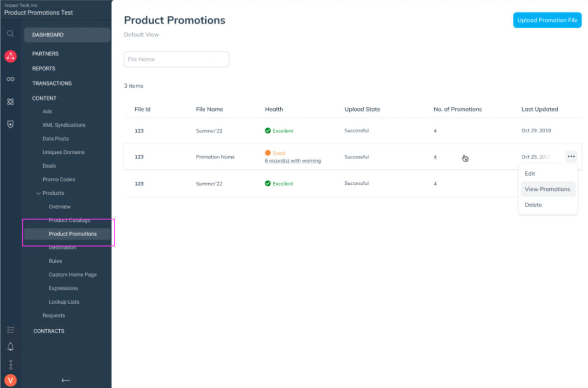Open the red Impact logo icon
The height and width of the screenshot is (388, 588).
pyautogui.click(x=10, y=56)
